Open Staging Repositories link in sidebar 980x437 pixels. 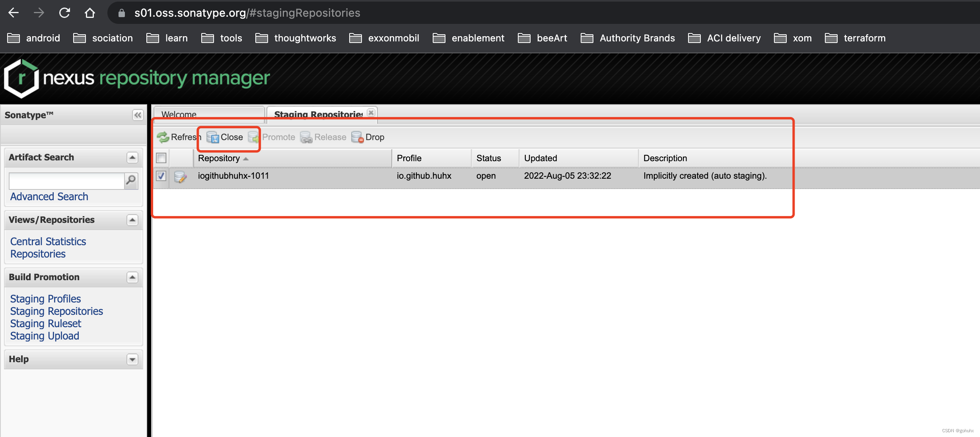[x=56, y=311]
